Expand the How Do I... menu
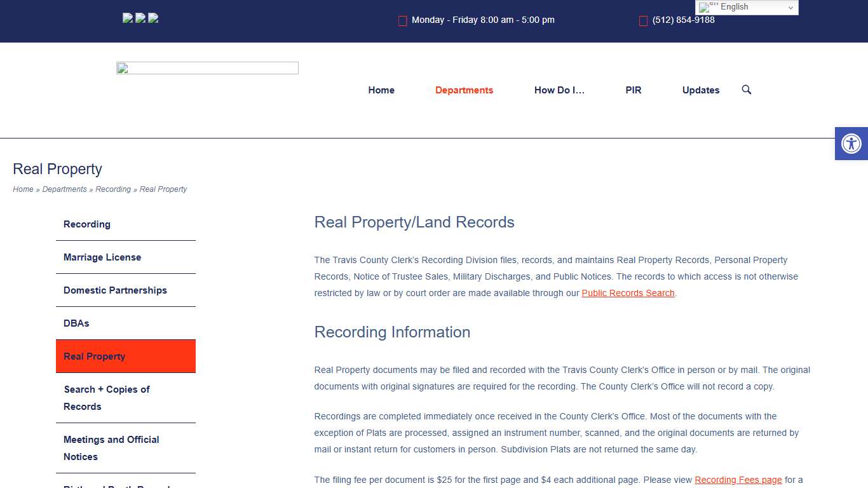868x488 pixels. pyautogui.click(x=559, y=90)
